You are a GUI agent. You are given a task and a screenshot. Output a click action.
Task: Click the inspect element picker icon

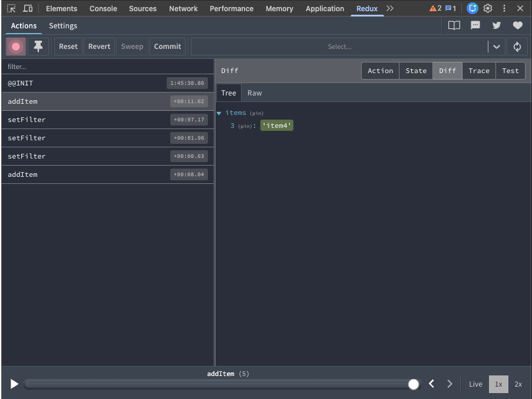tap(11, 8)
